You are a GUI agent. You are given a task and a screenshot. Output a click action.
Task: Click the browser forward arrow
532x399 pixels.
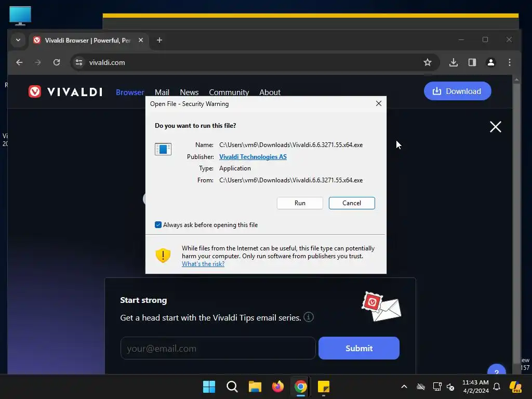coord(37,62)
